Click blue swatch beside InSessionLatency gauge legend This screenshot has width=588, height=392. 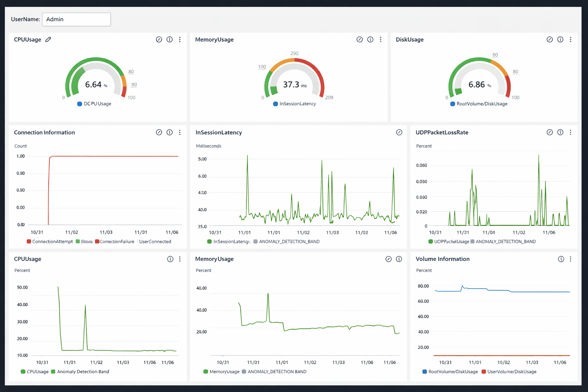point(276,104)
